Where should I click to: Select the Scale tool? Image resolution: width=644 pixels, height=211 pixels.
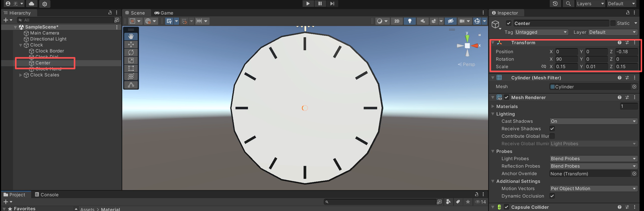pos(131,60)
